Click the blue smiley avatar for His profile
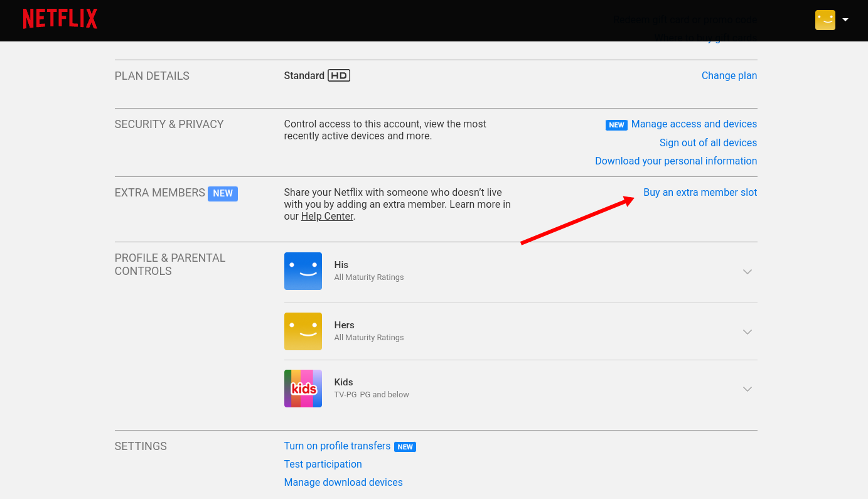This screenshot has width=868, height=499. (x=303, y=271)
